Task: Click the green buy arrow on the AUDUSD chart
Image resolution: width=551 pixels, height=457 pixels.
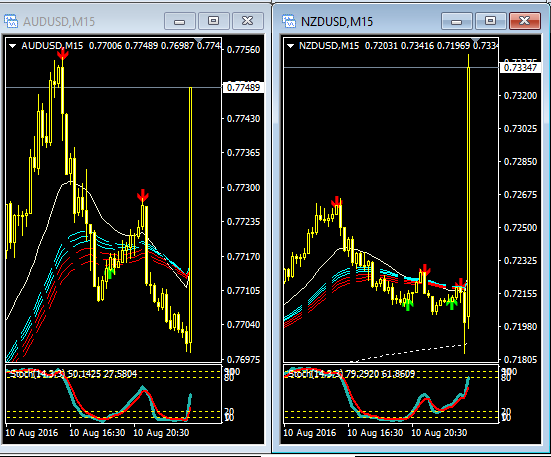Action: click(110, 273)
